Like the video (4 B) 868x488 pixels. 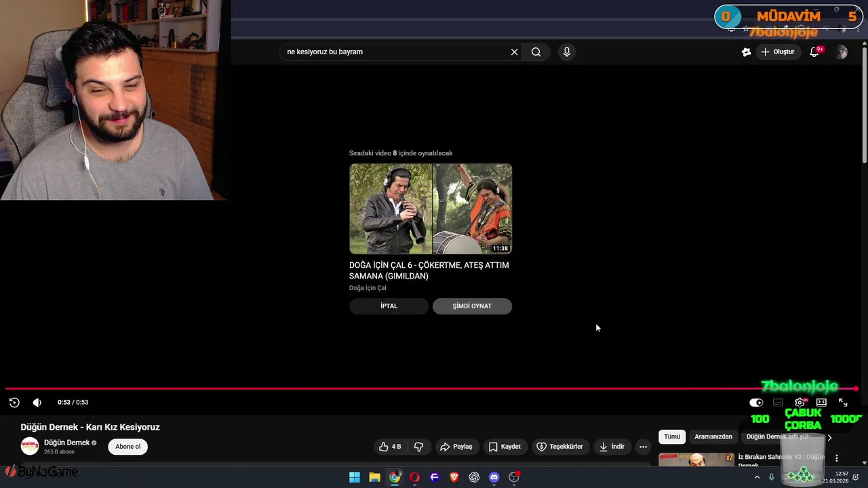(390, 447)
